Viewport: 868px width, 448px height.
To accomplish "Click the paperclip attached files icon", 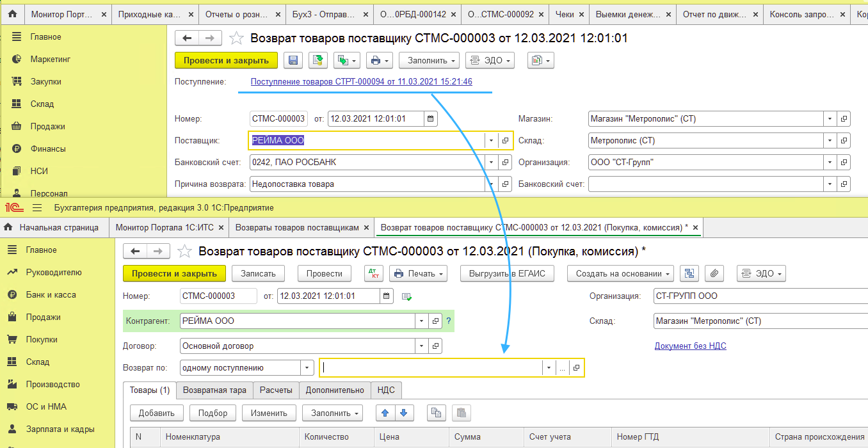I will pos(714,273).
